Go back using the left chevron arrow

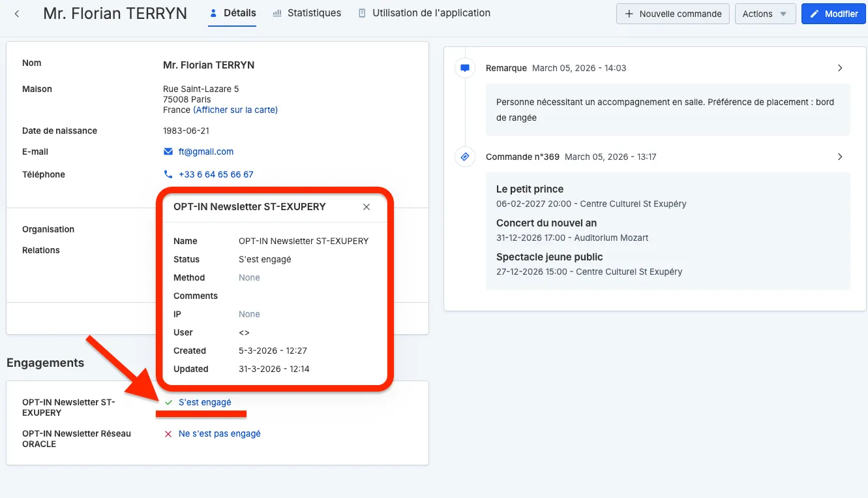point(17,14)
